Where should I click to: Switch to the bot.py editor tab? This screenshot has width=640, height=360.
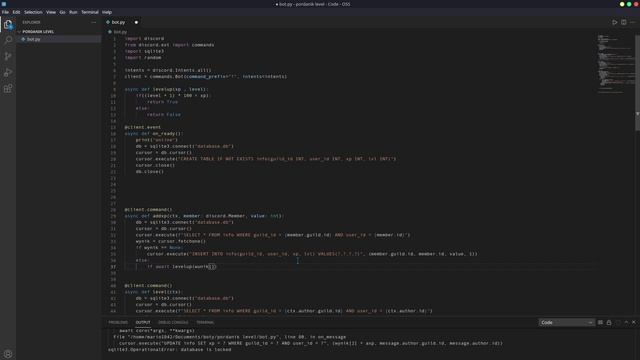pos(118,22)
